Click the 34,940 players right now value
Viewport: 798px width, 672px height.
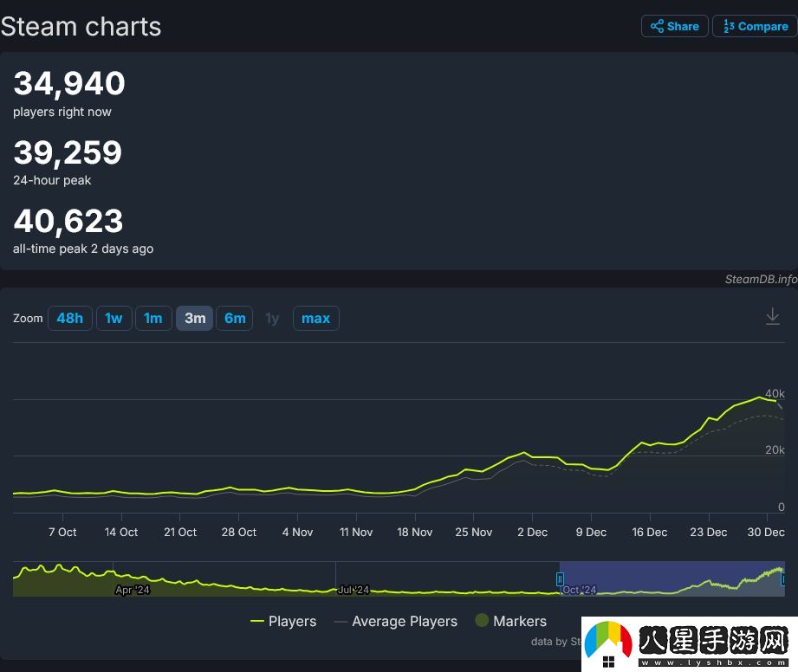[x=69, y=83]
